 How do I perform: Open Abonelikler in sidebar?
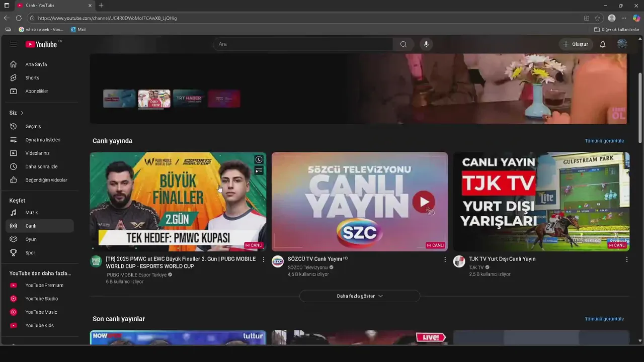click(x=40, y=91)
